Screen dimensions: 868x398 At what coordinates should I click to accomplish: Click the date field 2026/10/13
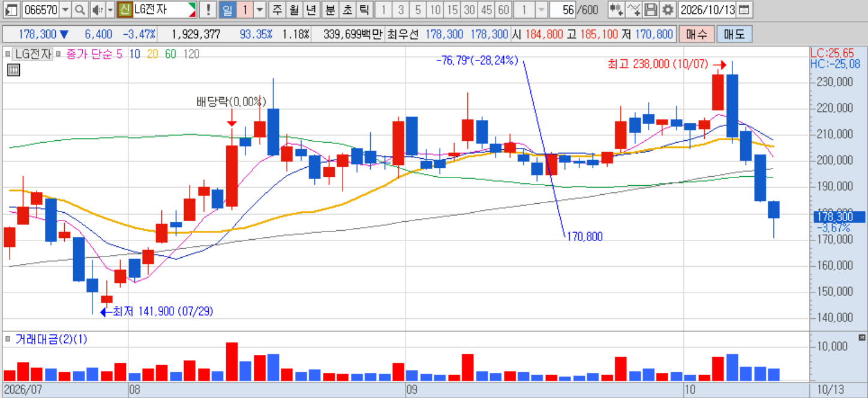(x=708, y=10)
